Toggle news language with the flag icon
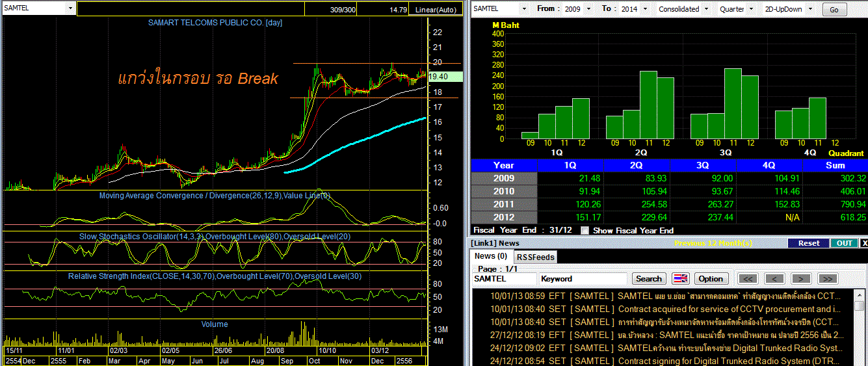Screen dimensions: 868x366 [680, 278]
